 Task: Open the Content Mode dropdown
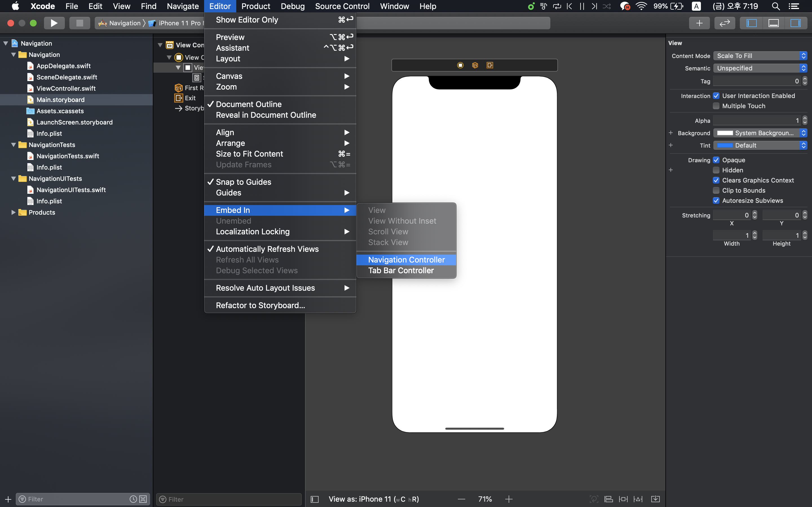coord(760,56)
